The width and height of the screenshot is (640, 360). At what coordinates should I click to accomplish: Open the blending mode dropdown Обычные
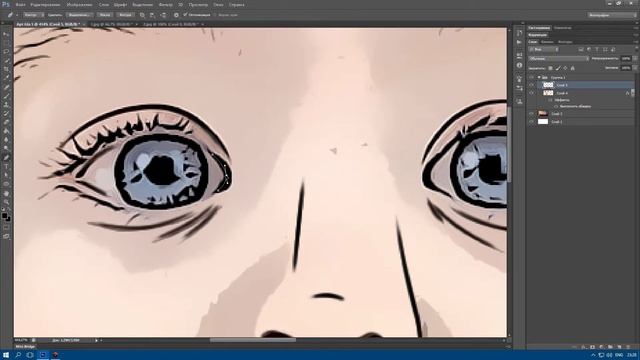click(x=559, y=58)
